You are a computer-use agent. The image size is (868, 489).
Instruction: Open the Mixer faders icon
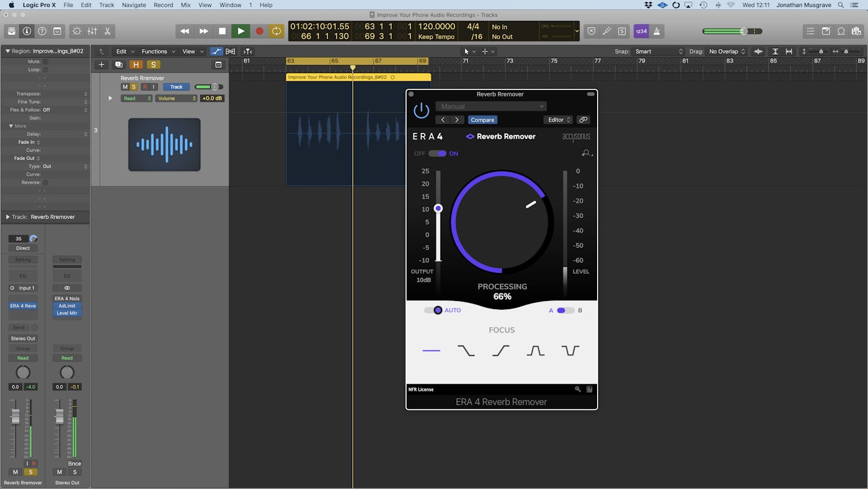tap(92, 31)
